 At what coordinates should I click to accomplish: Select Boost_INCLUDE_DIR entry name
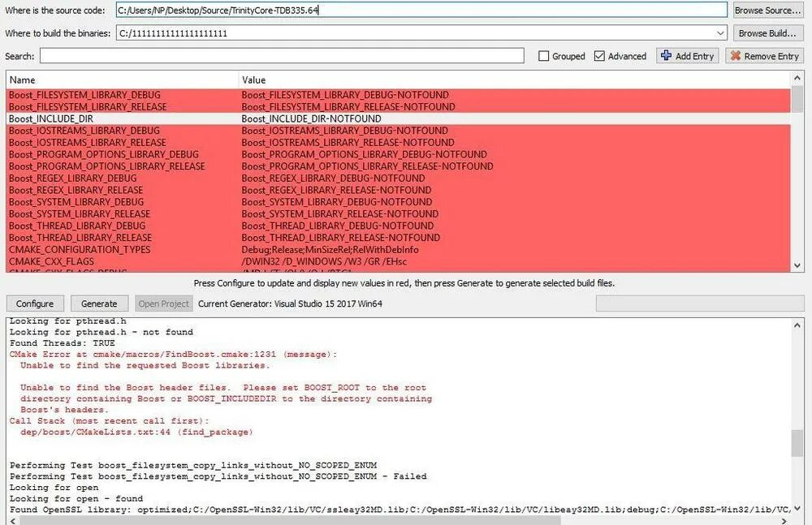click(x=50, y=118)
